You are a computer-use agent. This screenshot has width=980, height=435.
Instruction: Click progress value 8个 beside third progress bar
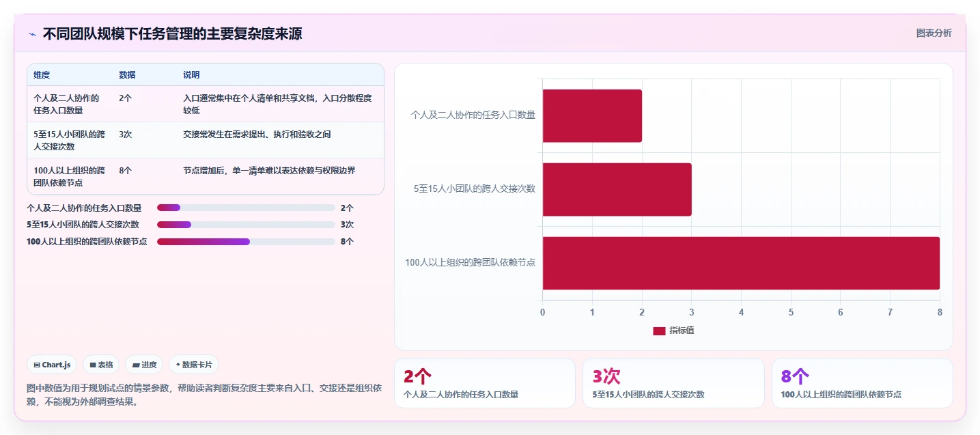[x=347, y=242]
